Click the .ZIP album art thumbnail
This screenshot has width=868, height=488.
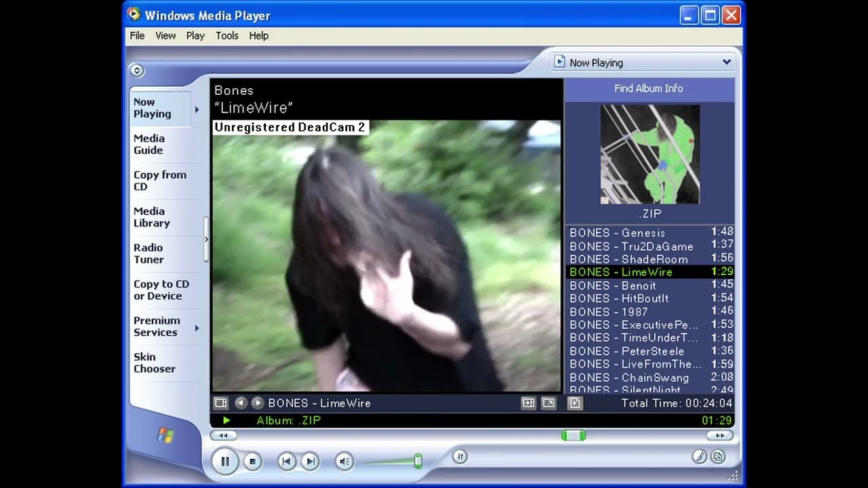650,154
